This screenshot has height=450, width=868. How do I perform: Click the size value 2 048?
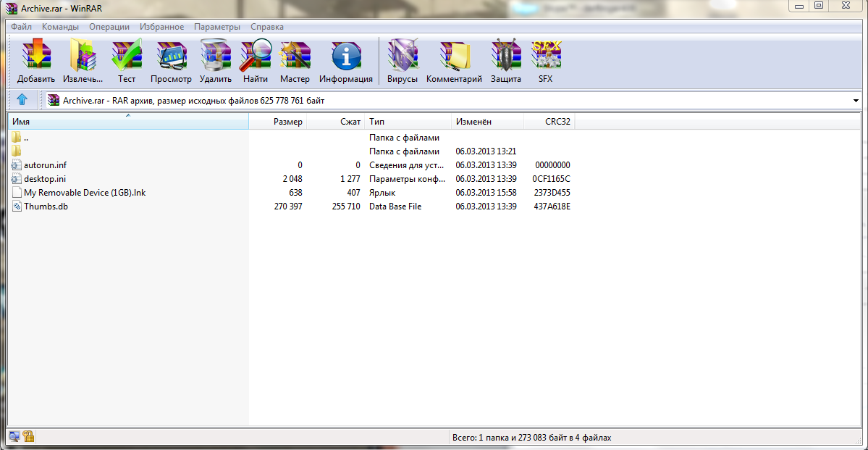click(x=292, y=178)
